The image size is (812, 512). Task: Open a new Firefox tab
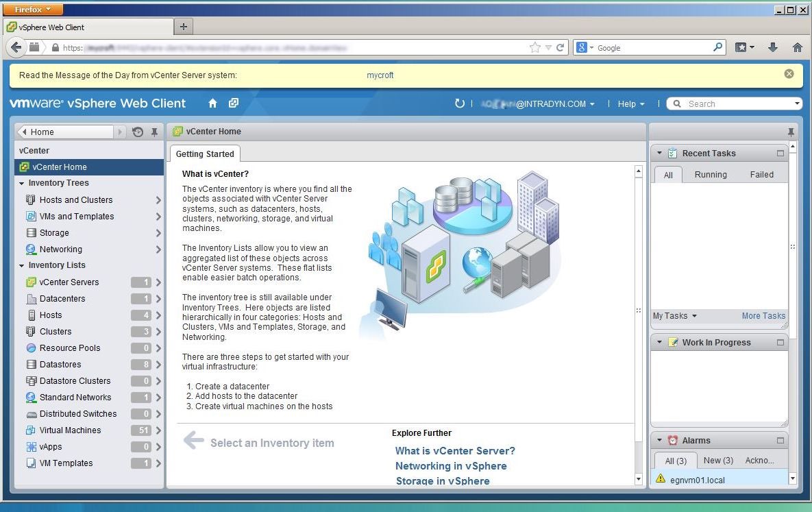[x=184, y=27]
